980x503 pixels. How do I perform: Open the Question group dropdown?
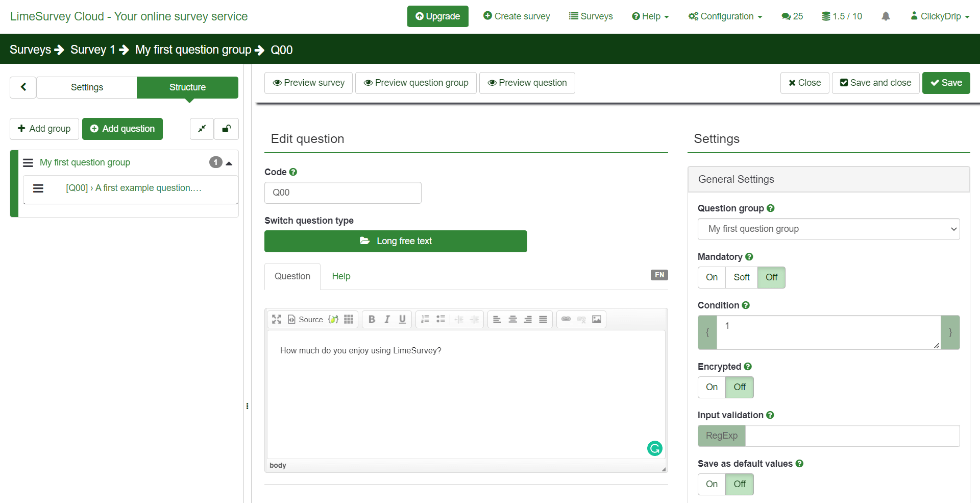click(828, 229)
